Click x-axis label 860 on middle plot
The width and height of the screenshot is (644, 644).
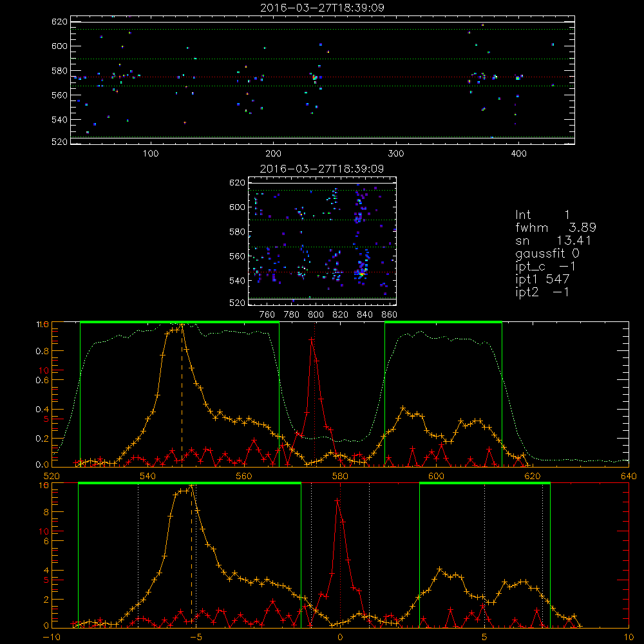click(x=390, y=315)
